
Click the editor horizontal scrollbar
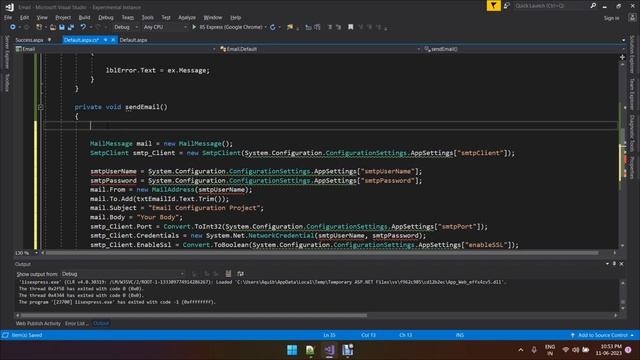(x=322, y=253)
